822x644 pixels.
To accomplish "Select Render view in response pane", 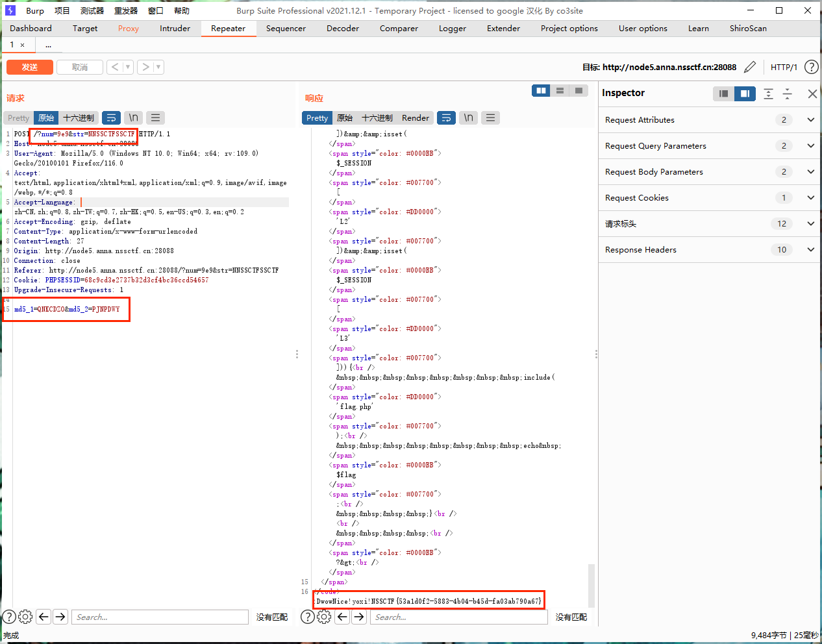I will pos(416,118).
